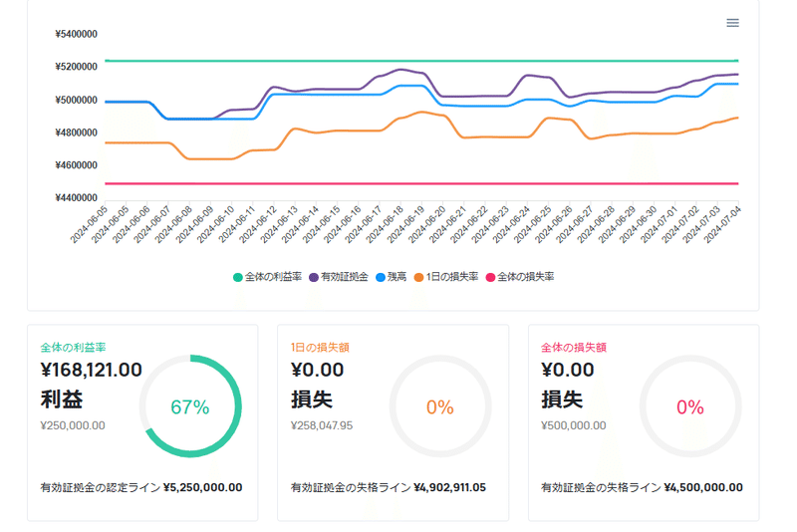Click 損失 label in 全体の損失額 card
This screenshot has height=532, width=797.
click(562, 399)
